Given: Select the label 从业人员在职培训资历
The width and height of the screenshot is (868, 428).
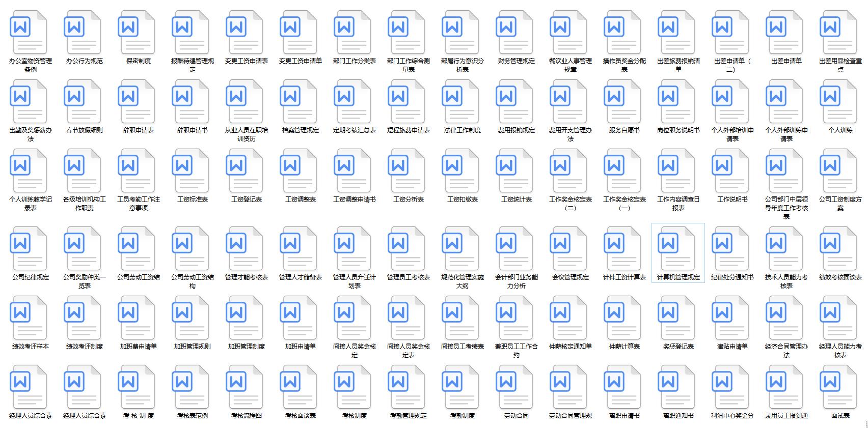Looking at the screenshot, I should click(x=247, y=134).
